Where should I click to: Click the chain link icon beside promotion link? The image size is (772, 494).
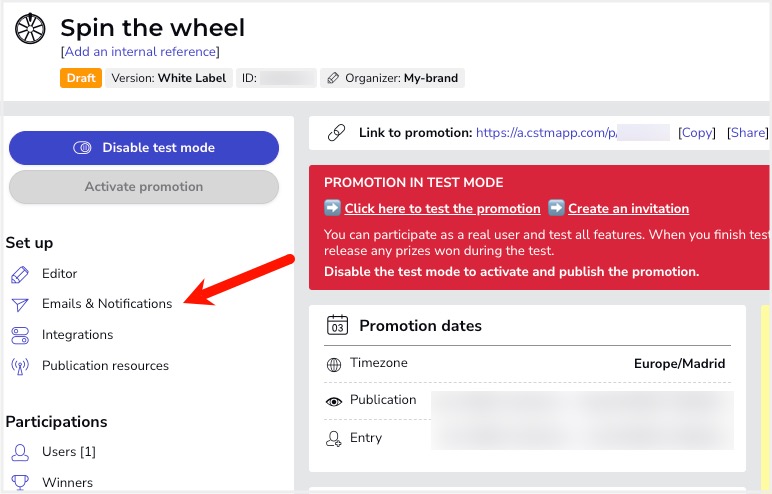[337, 132]
